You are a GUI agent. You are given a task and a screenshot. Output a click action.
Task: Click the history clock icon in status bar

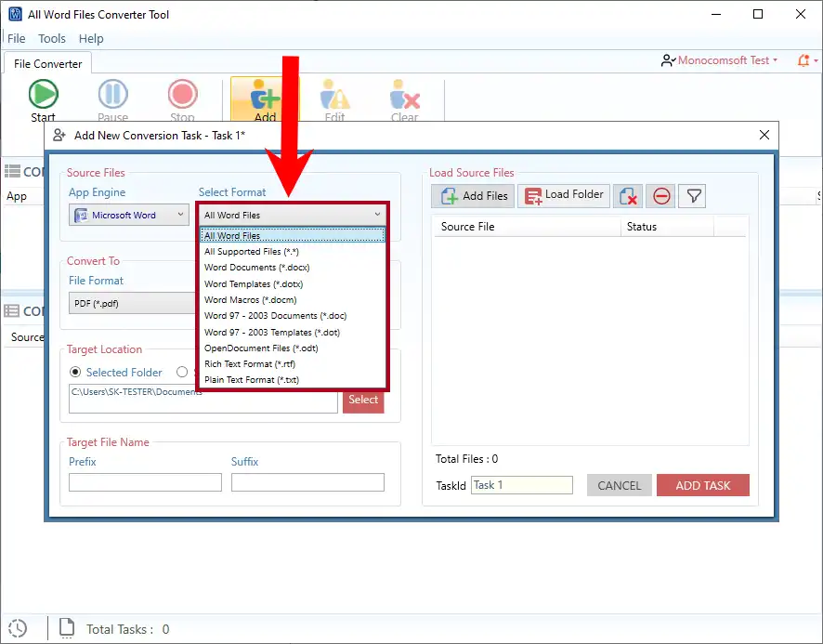click(x=18, y=628)
